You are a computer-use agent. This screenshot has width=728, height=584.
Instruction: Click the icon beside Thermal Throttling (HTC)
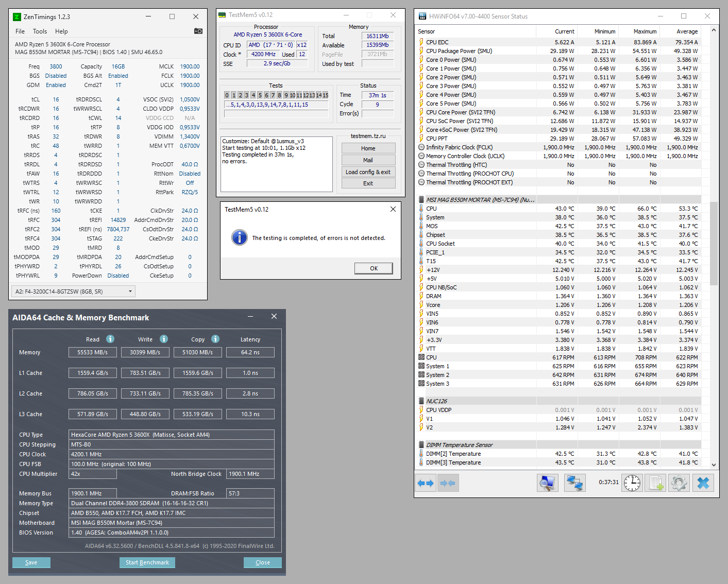click(421, 165)
